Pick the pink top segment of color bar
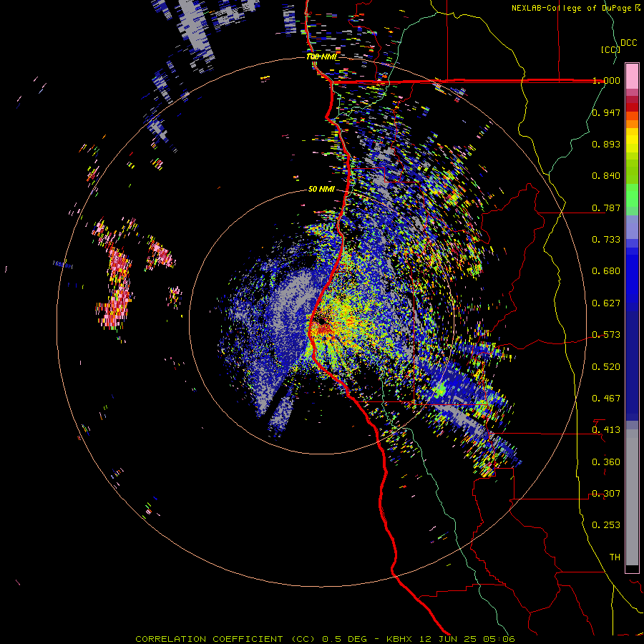 632,76
